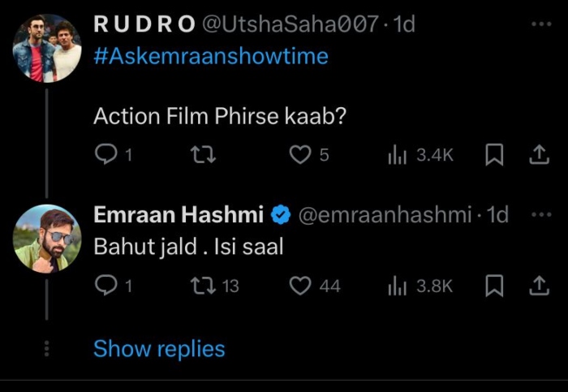View analytics showing 3.8K views
568x392 pixels.
coord(396,285)
